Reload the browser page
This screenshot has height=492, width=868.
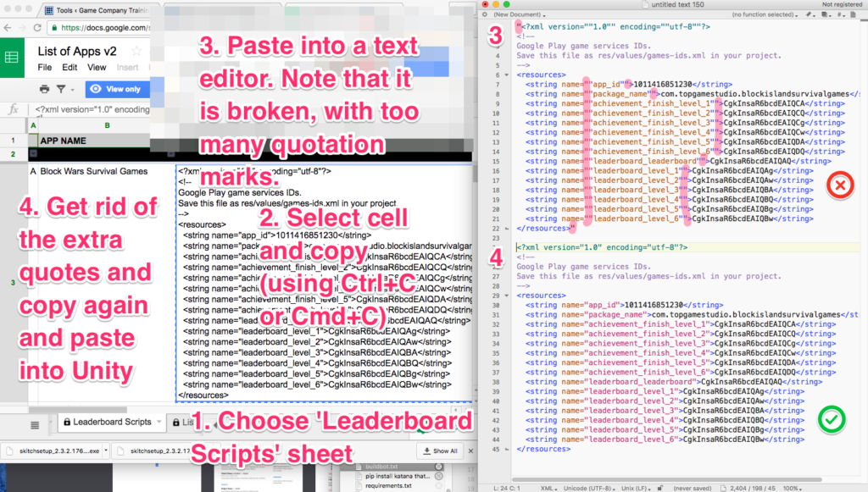37,28
